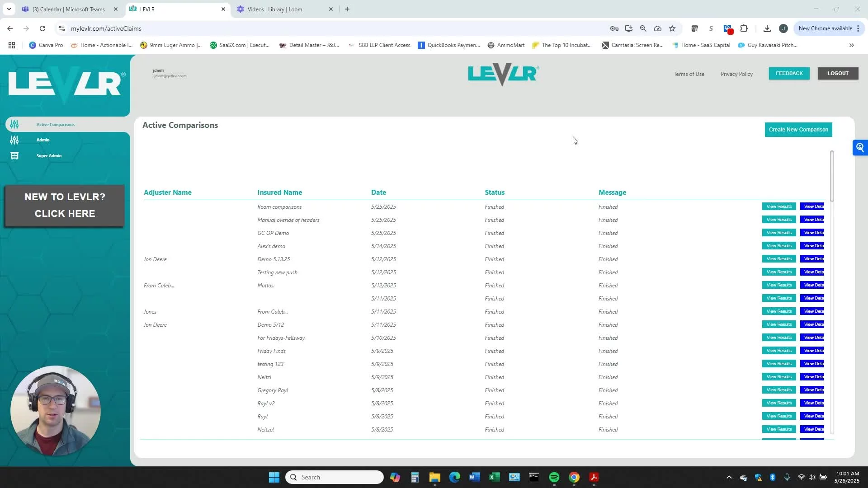Click the FEEDBACK button
The image size is (868, 488).
tap(789, 73)
